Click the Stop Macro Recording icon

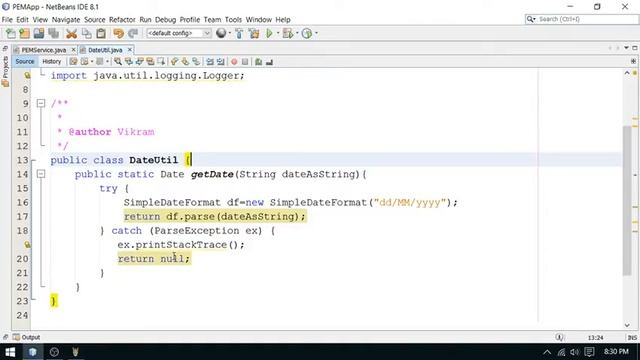pos(245,62)
